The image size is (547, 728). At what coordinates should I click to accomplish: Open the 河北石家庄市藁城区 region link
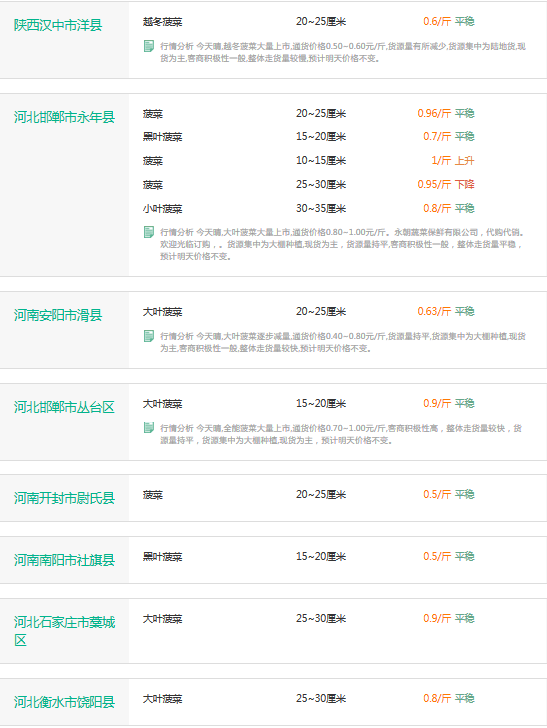pos(64,631)
